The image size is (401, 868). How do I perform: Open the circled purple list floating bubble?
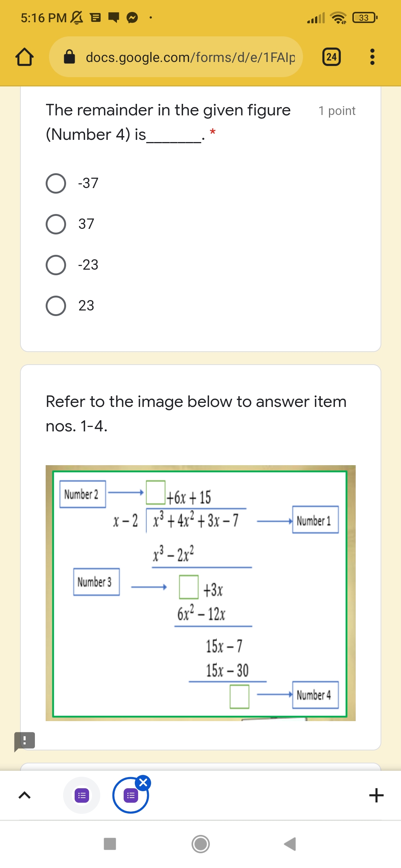click(x=131, y=795)
